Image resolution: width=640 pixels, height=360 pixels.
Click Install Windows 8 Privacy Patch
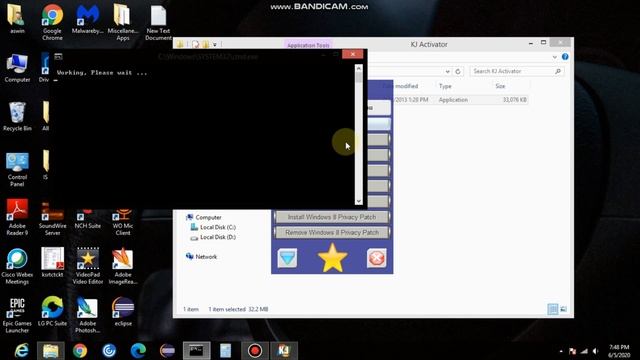coord(332,217)
